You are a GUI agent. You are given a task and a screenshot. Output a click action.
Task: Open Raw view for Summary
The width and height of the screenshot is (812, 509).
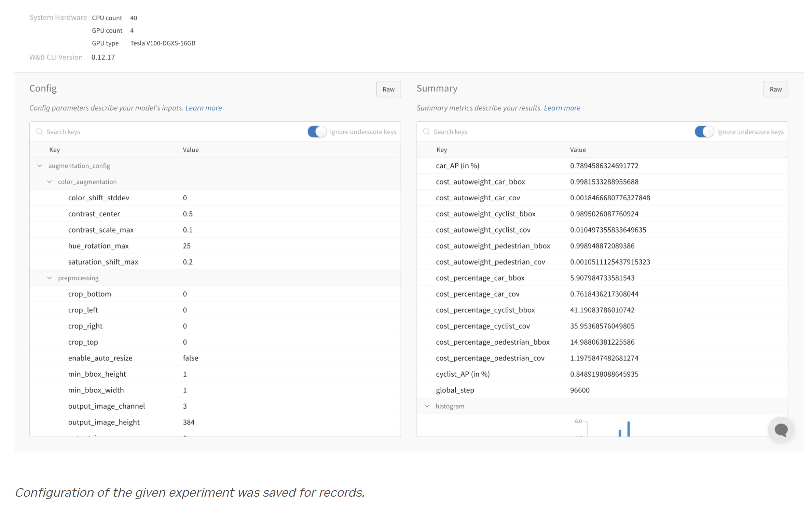click(775, 89)
